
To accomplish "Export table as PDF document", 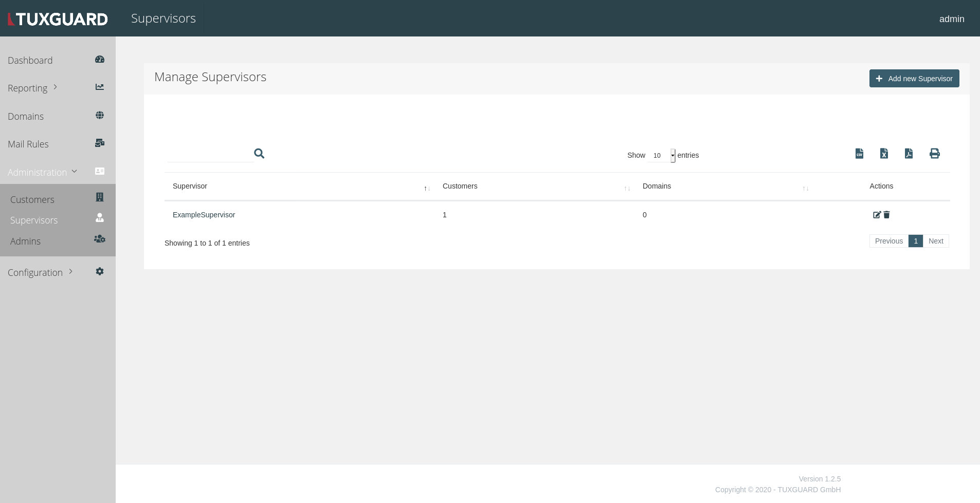I will [909, 154].
